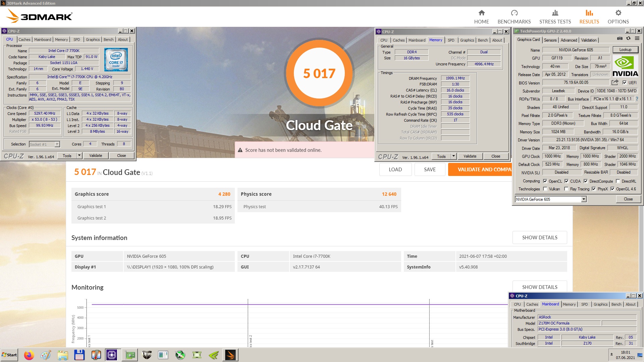644x362 pixels.
Task: Open Caches tab in left CPU-Z window
Action: [x=24, y=40]
